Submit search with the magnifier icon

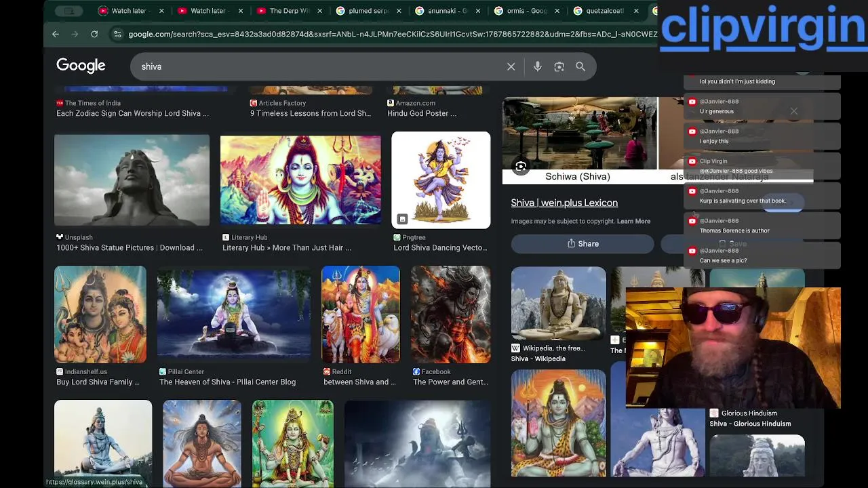pyautogui.click(x=580, y=66)
